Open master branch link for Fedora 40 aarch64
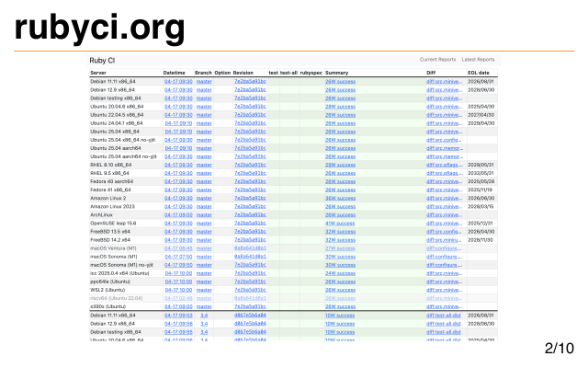This screenshot has width=588, height=368. pos(204,182)
